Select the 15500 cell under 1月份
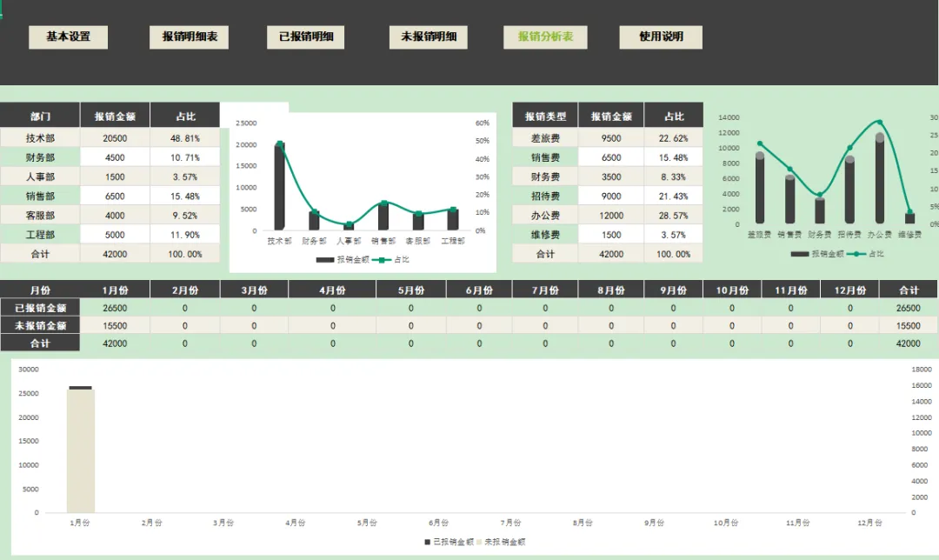Viewport: 939px width, 560px height. pos(115,326)
